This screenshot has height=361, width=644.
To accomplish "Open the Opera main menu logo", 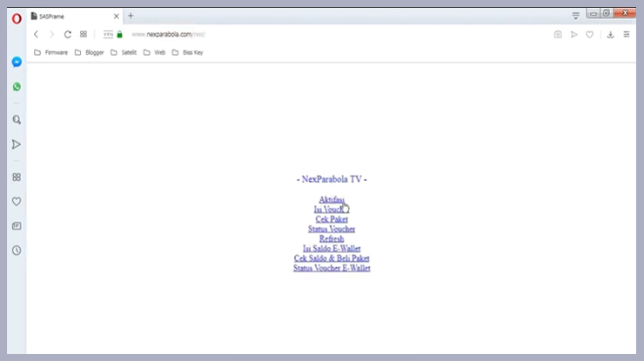I will point(17,18).
